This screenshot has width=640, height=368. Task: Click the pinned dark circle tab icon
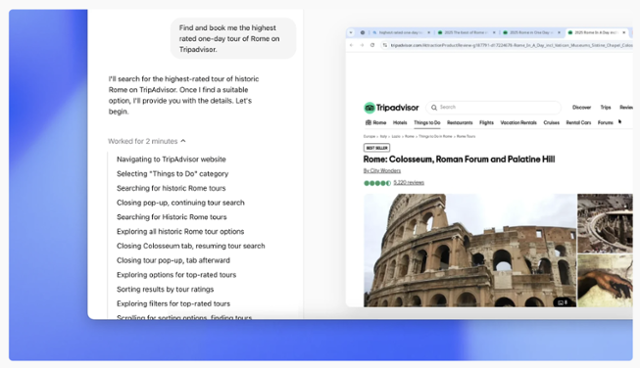coord(362,32)
